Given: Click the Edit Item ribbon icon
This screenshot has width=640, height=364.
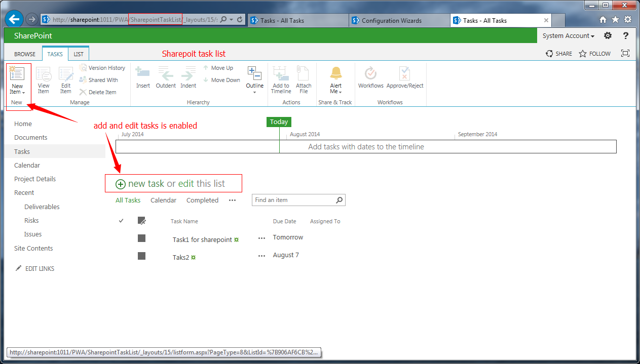Looking at the screenshot, I should [66, 74].
